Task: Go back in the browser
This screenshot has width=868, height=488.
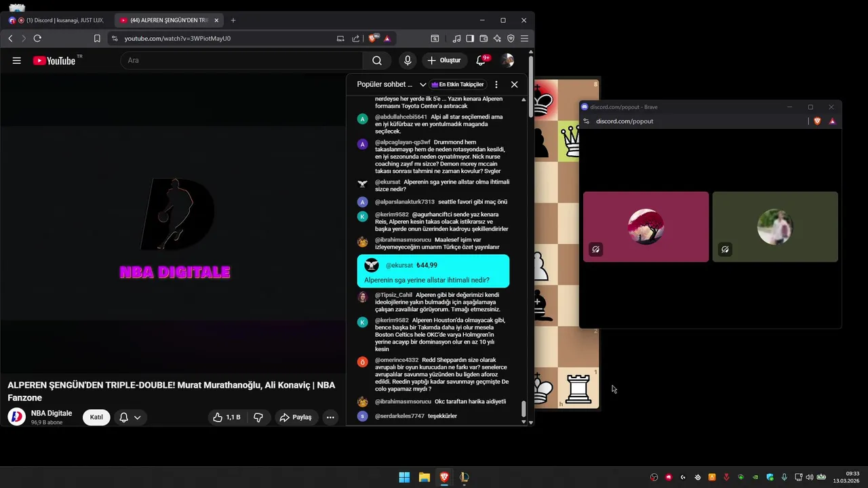Action: pos(10,39)
